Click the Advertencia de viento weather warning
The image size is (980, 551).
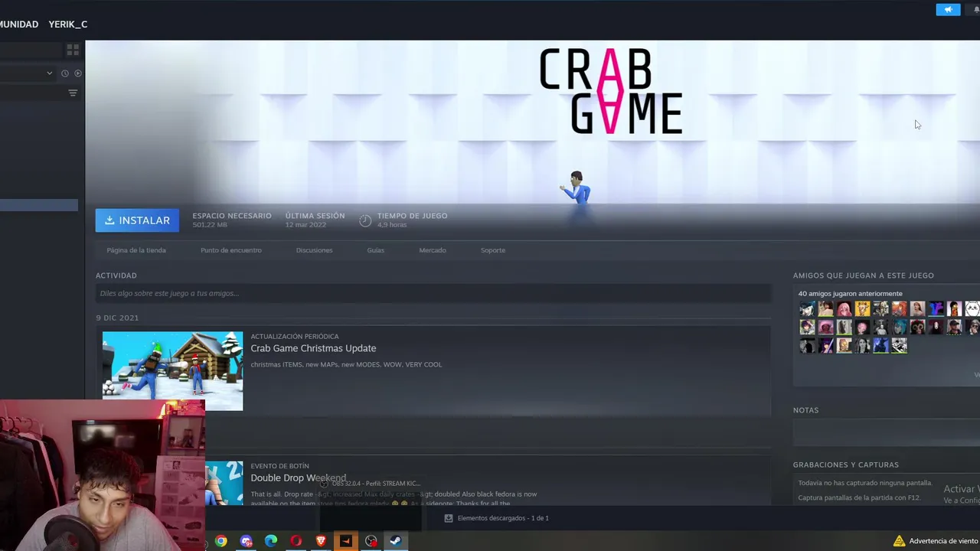coord(936,541)
